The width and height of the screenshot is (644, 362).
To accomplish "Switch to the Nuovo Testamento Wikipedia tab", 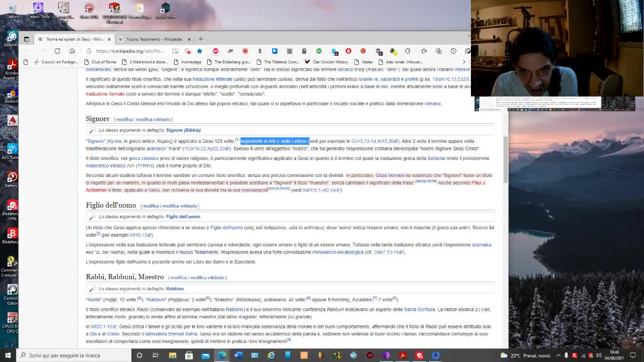I will [154, 39].
